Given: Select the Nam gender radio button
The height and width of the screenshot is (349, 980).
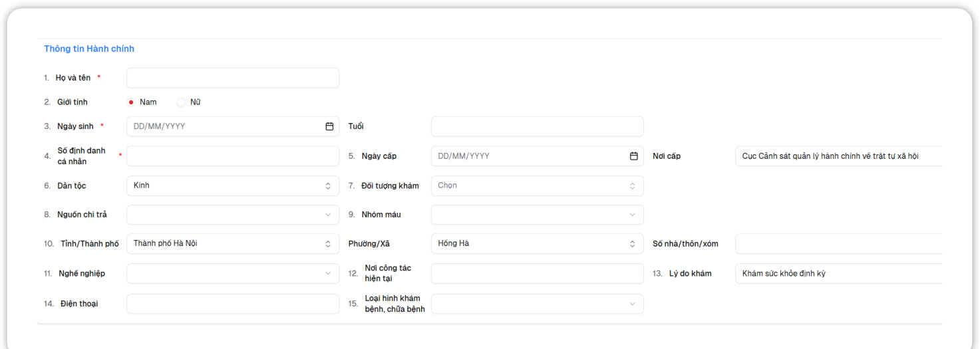Looking at the screenshot, I should [131, 102].
